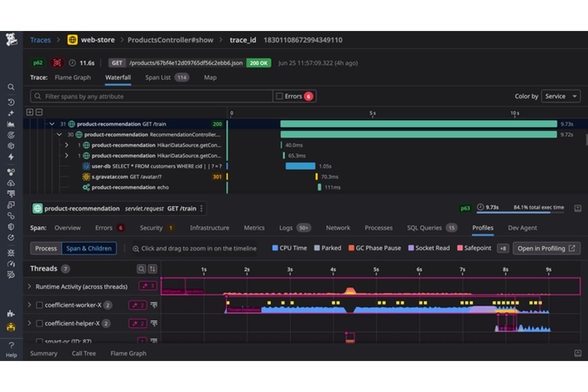Click Open in Profiling button
Screen dimensions: 588x392
(x=546, y=248)
